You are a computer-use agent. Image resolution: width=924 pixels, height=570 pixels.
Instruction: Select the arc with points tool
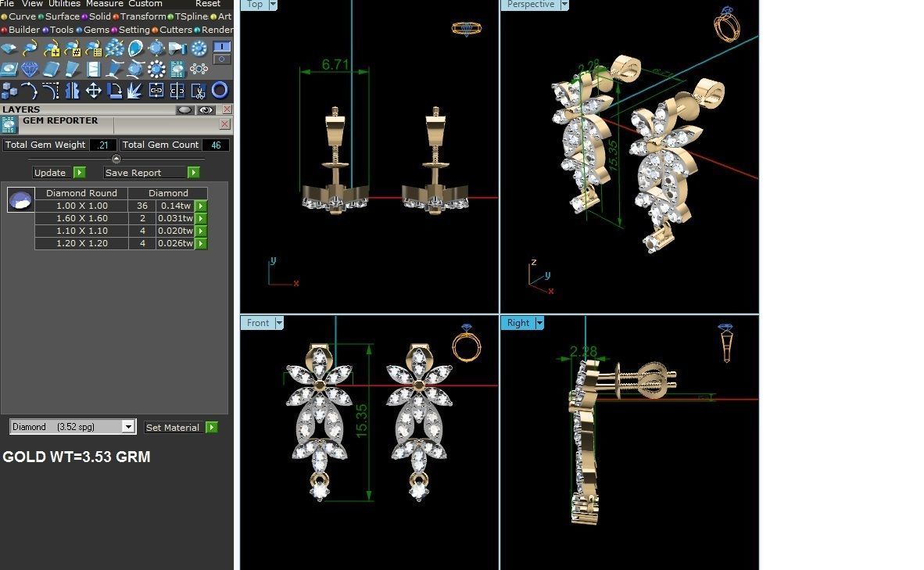pyautogui.click(x=30, y=91)
